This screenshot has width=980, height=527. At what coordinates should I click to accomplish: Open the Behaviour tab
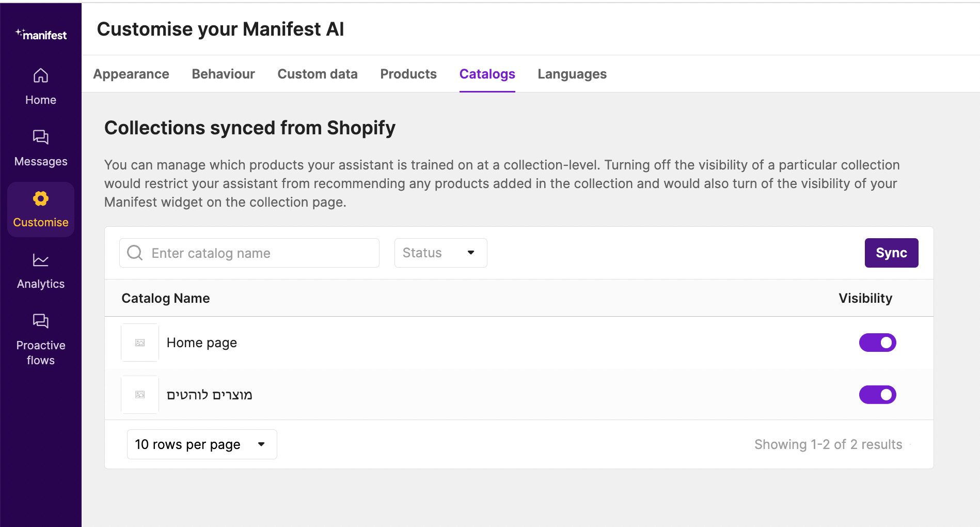click(x=223, y=74)
